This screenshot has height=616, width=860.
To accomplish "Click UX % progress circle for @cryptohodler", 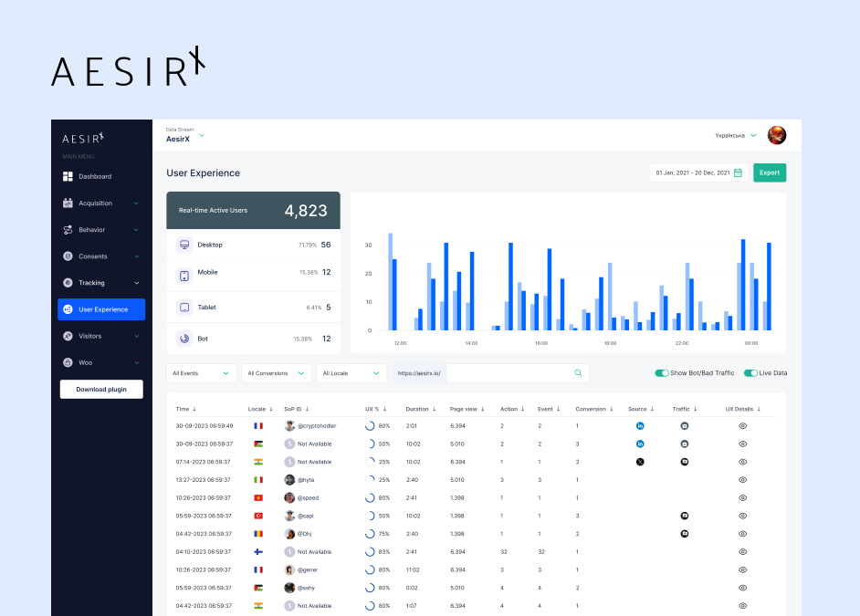I will point(370,426).
